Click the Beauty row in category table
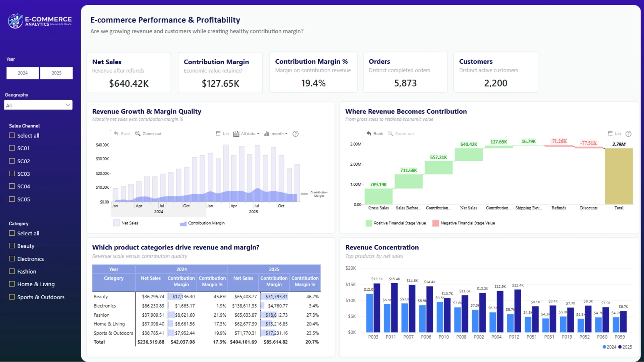Screen dimensions: 644x362 [206, 297]
